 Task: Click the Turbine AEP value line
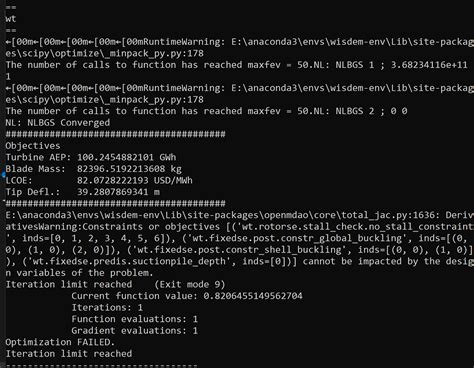(x=91, y=157)
